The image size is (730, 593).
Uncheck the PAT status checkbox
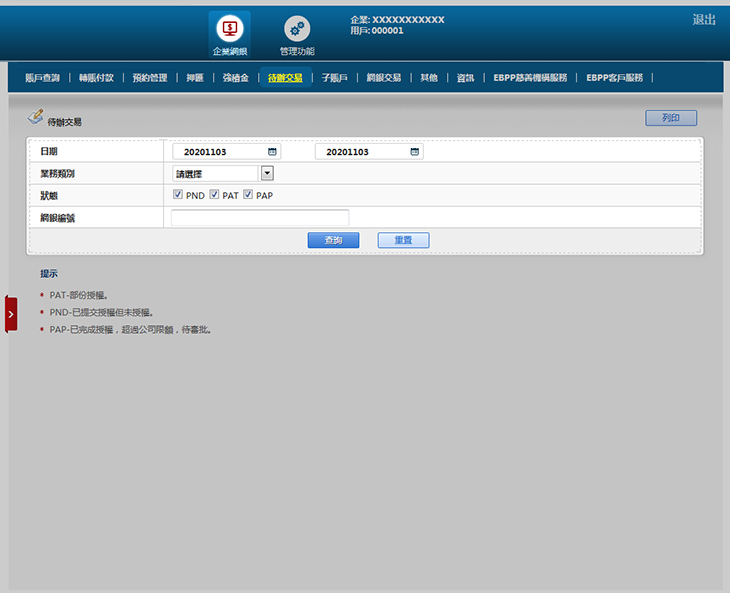214,195
